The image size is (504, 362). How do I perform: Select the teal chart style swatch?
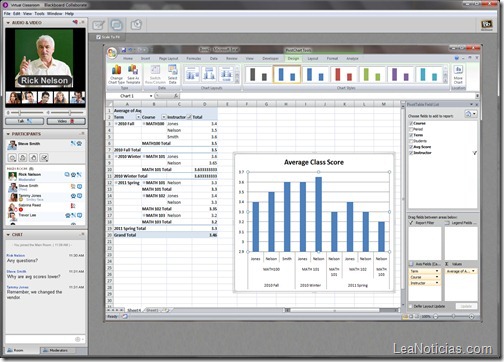(x=428, y=74)
